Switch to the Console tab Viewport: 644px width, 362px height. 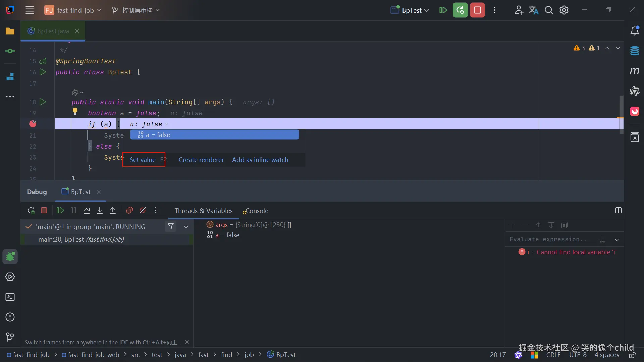(x=256, y=211)
